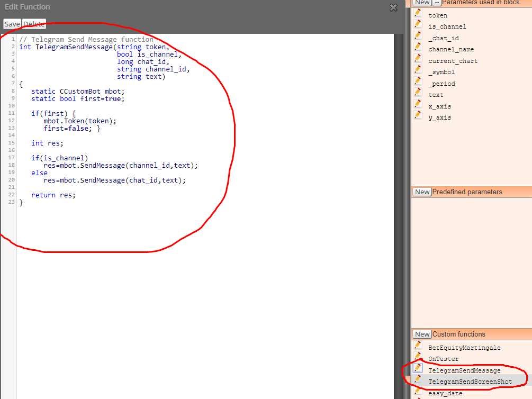This screenshot has width=532, height=399.
Task: Select TelegramSendScreenShot in Custom functions
Action: click(x=470, y=382)
